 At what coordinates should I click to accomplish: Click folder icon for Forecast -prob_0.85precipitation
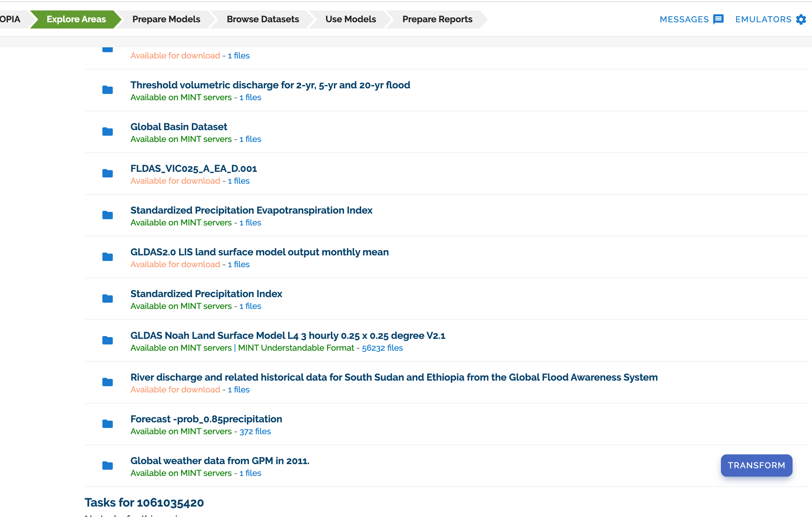[107, 424]
